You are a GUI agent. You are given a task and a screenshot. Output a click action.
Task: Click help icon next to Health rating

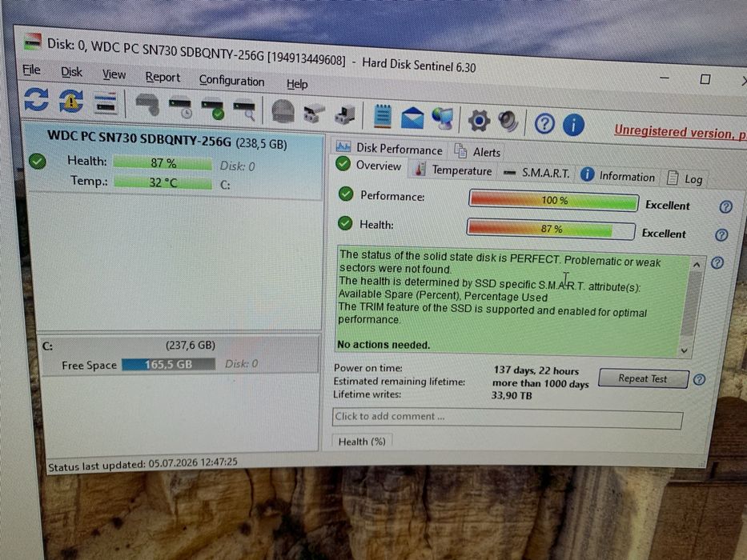[x=721, y=234]
